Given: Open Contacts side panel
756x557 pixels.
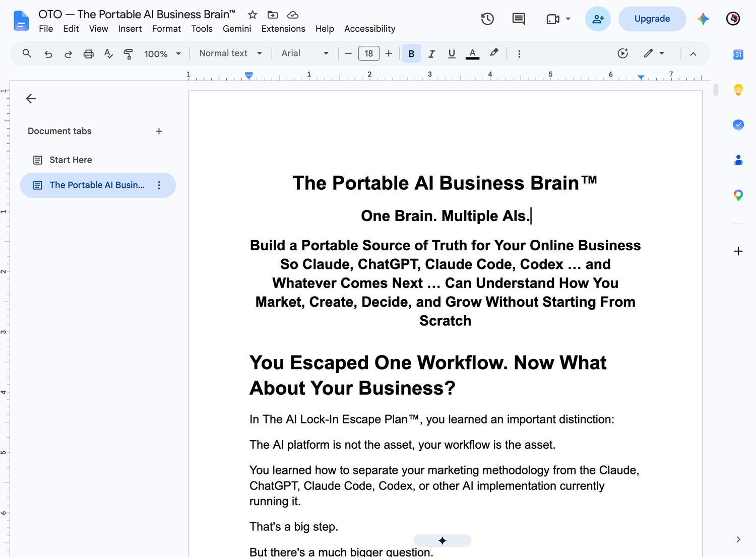Looking at the screenshot, I should tap(738, 160).
